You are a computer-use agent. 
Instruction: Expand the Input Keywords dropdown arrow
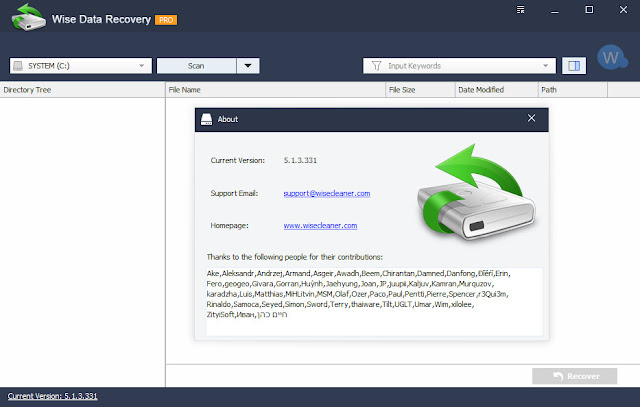pyautogui.click(x=546, y=66)
